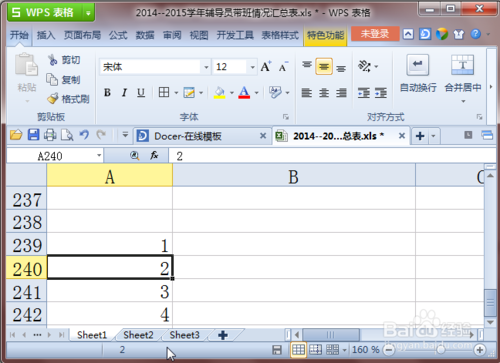Viewport: 500px width, 363px height.
Task: Zoom out with minus button
Action: click(x=388, y=350)
